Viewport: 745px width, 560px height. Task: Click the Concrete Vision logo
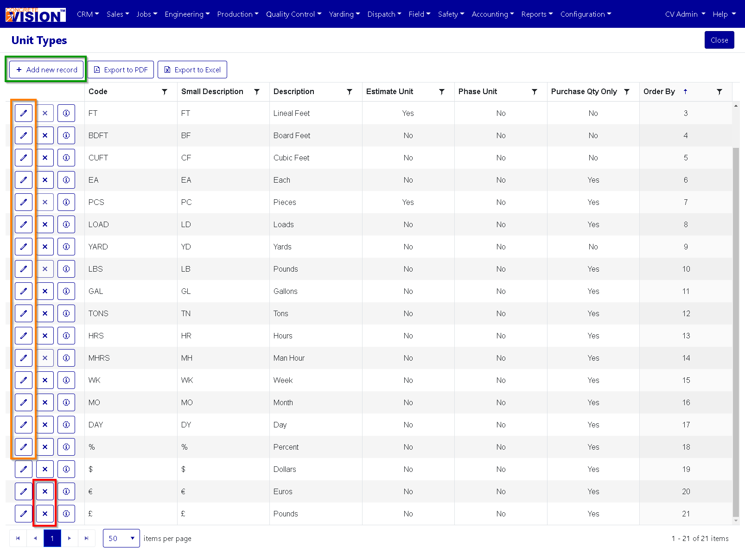point(36,14)
